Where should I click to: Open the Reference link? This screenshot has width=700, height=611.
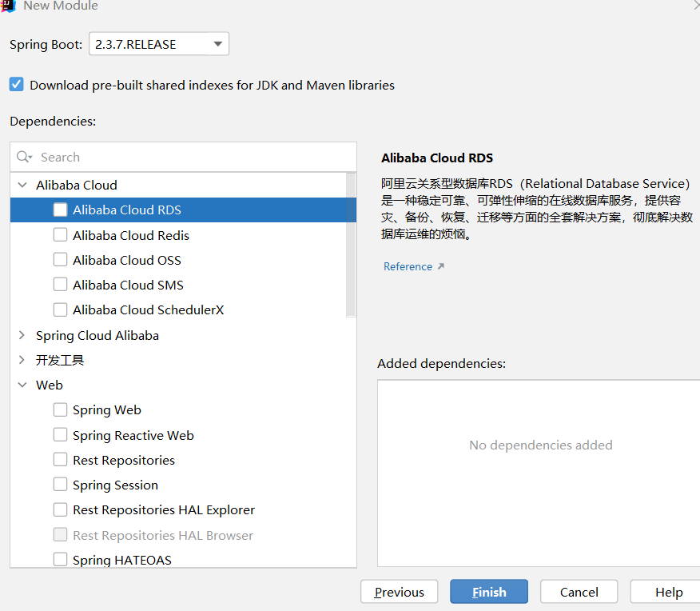tap(408, 266)
